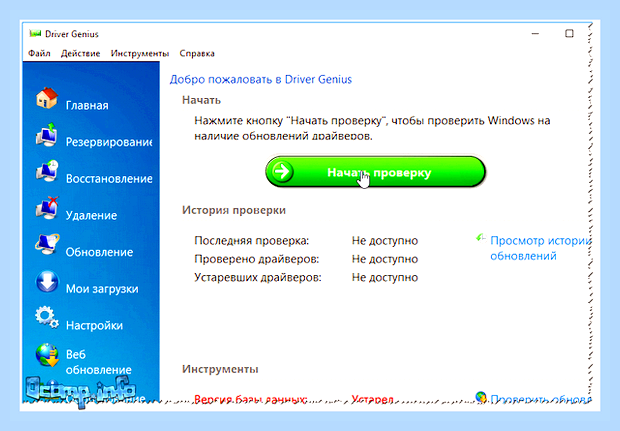Select the Мои загрузки sidebar label

click(x=102, y=289)
